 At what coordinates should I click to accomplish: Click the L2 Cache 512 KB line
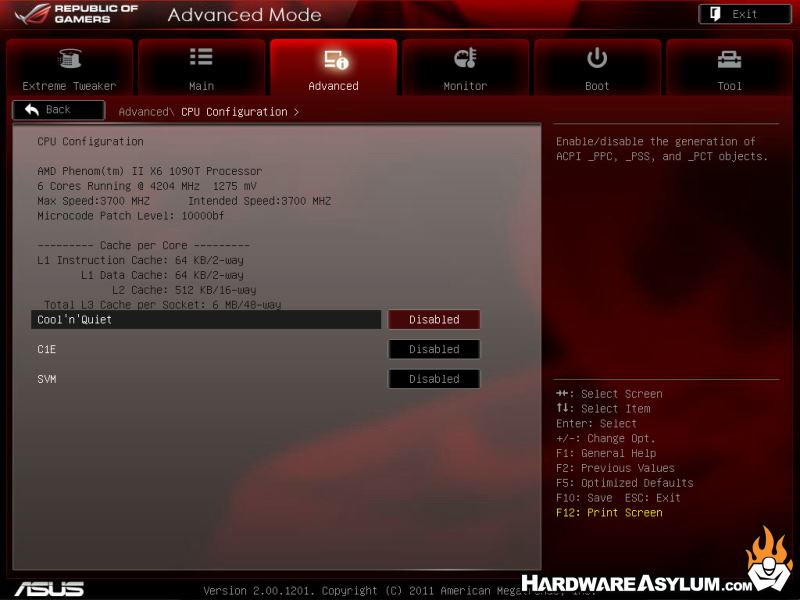(x=184, y=290)
